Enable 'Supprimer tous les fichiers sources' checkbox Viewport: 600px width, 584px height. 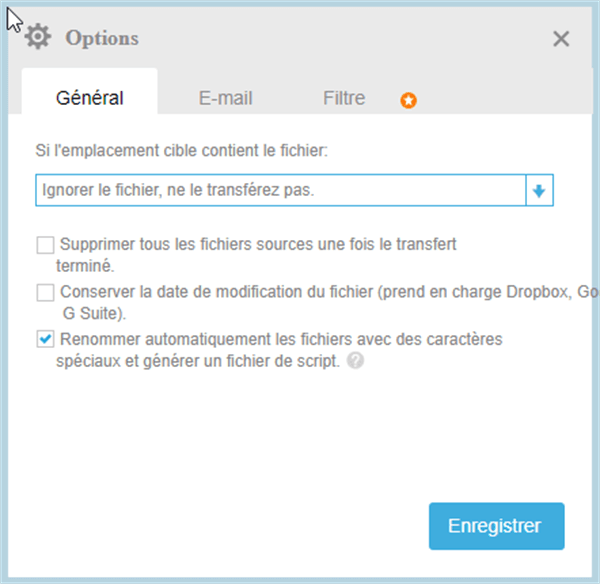[45, 244]
